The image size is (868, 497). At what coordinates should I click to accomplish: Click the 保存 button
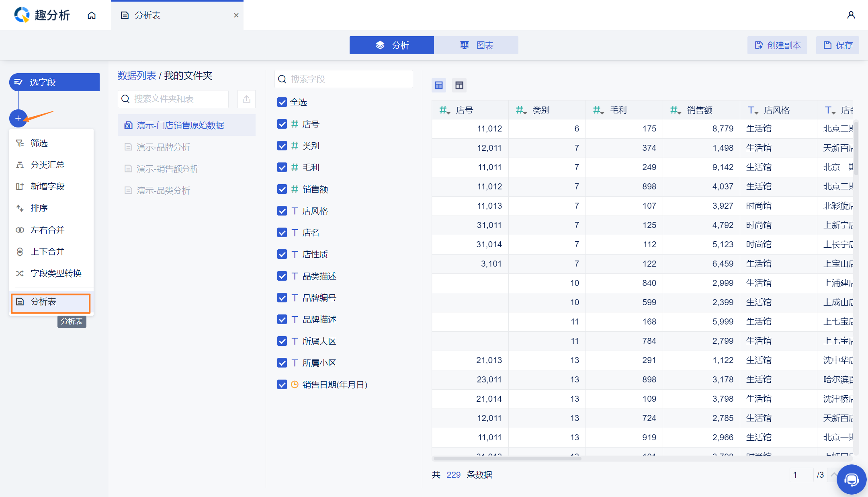tap(837, 45)
